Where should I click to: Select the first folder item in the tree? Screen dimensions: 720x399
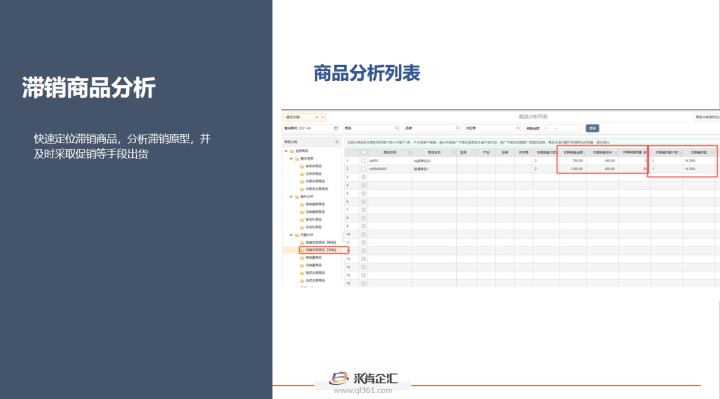pyautogui.click(x=311, y=166)
